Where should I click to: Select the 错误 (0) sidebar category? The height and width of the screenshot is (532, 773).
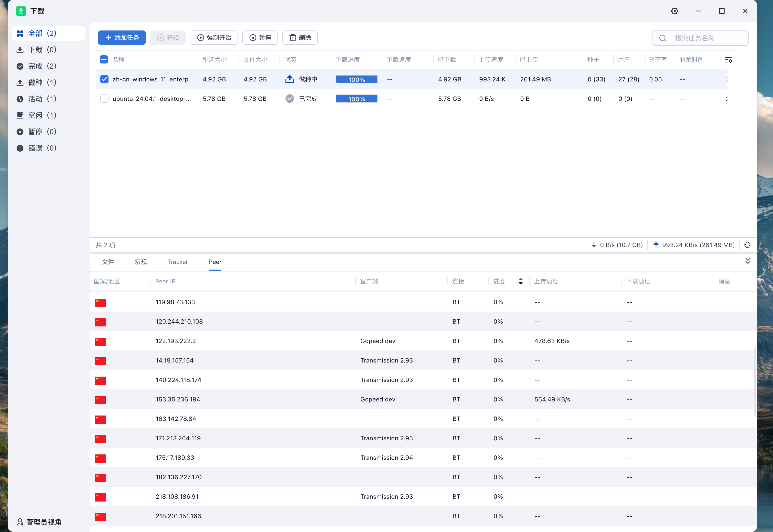49,148
